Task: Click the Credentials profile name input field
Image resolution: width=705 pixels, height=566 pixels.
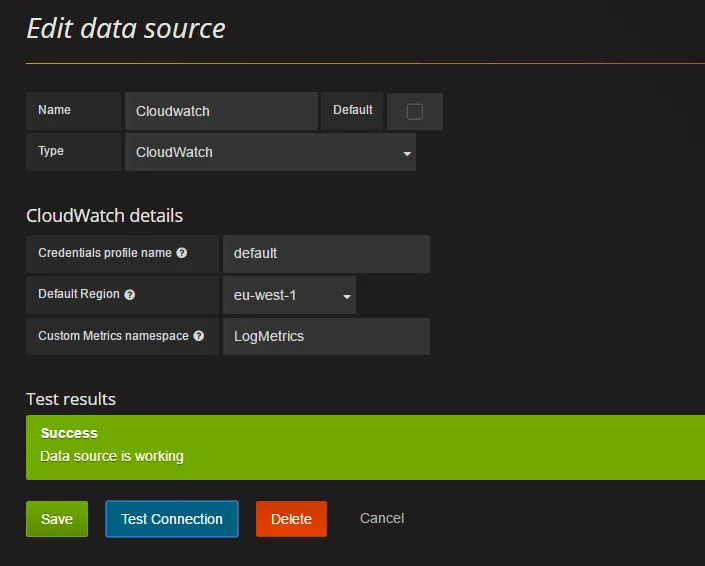Action: point(326,254)
